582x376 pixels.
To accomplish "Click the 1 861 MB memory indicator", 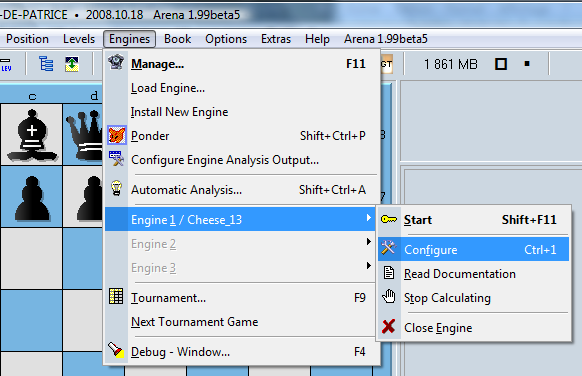I will pyautogui.click(x=451, y=64).
